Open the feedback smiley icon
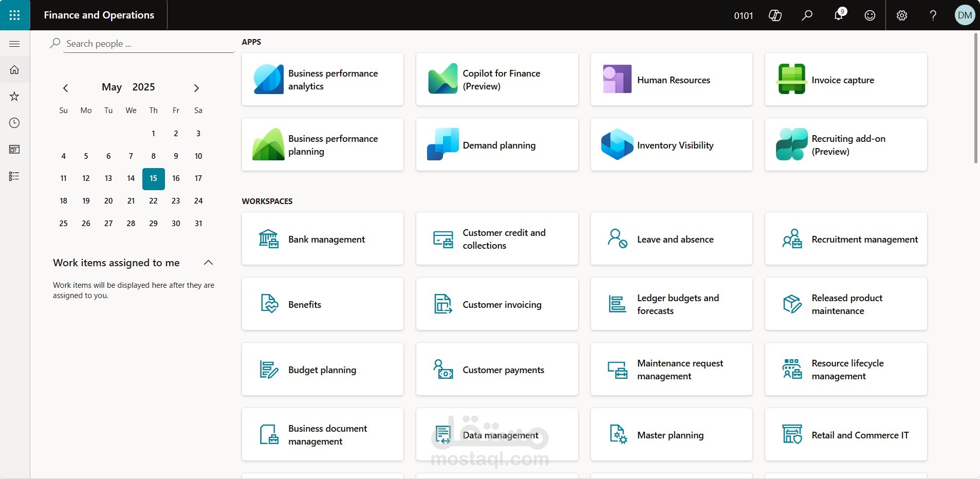Screen dimensions: 980x479 870,15
